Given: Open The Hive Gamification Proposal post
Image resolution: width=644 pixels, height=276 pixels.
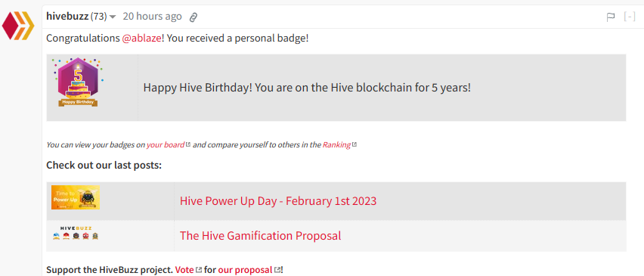Looking at the screenshot, I should [x=260, y=236].
